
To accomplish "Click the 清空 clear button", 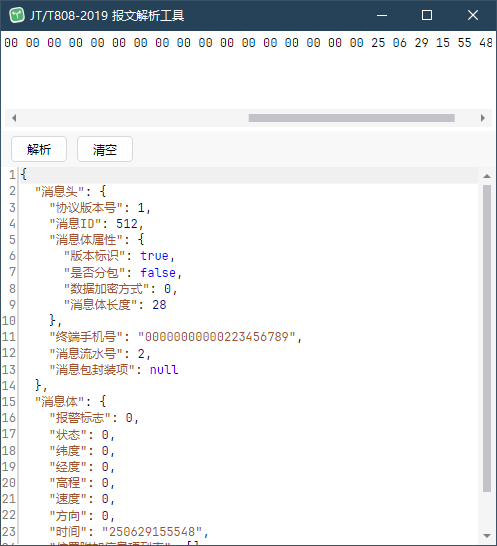I will coord(105,149).
